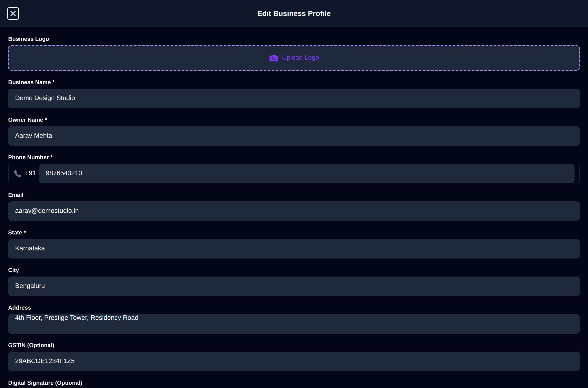Screen dimensions: 588x388
Task: Close the Edit Business Profile dialog
Action: (x=13, y=13)
